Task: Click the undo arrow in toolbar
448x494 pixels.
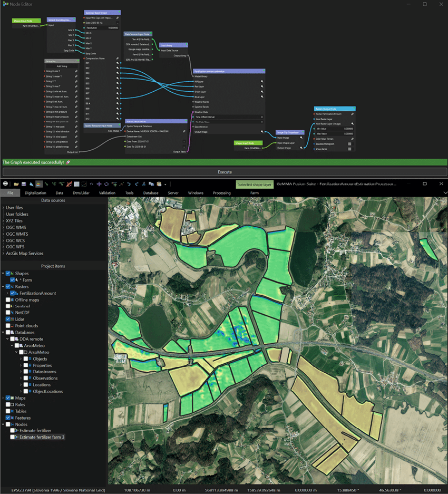Action: (x=129, y=184)
